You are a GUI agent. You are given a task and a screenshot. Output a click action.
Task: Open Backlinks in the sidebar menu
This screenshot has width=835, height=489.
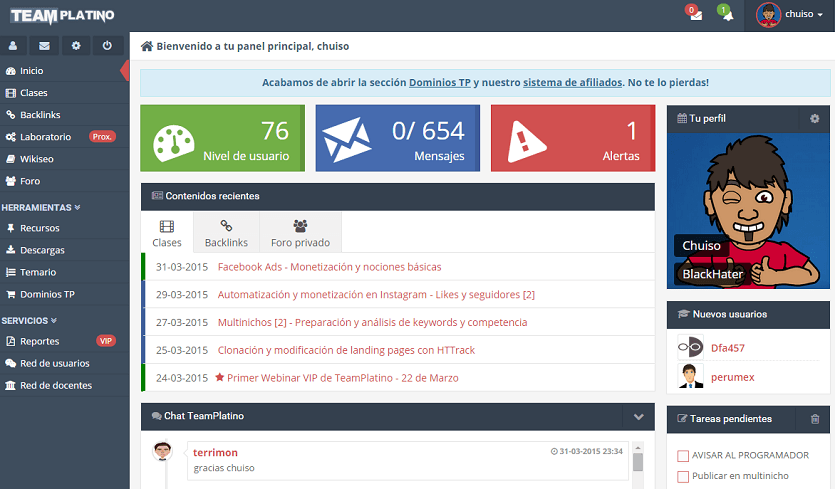pos(64,115)
